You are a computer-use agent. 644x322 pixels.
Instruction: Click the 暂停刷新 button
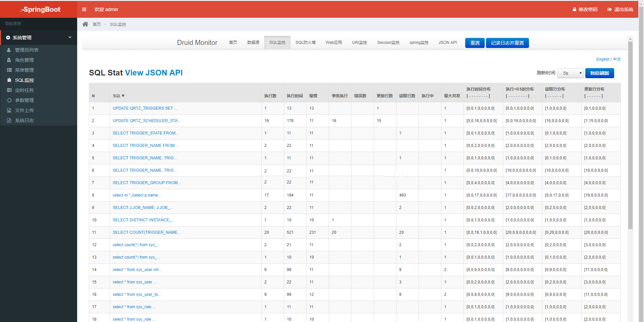click(x=599, y=73)
